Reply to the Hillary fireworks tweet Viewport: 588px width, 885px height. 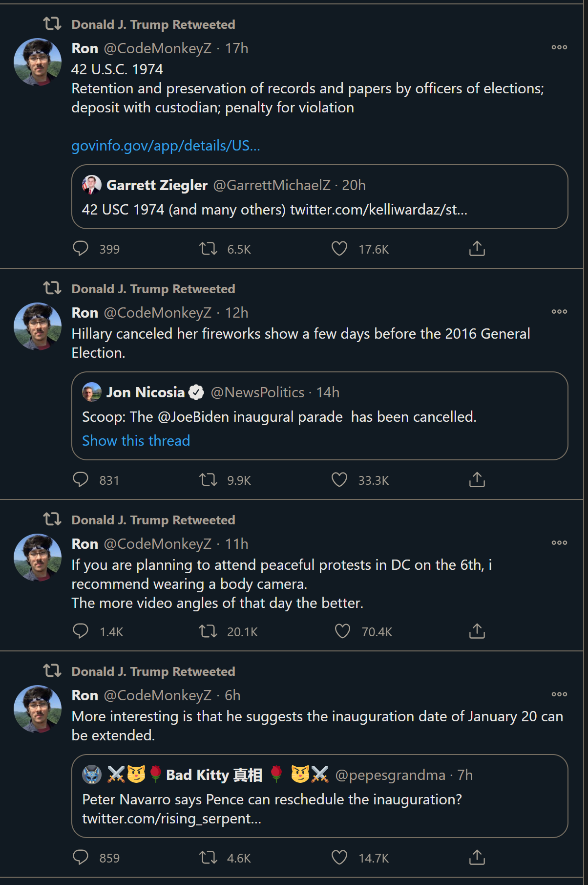pyautogui.click(x=81, y=480)
